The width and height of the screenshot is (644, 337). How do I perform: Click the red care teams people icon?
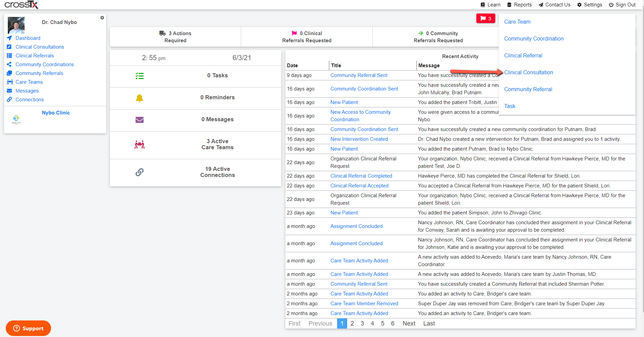click(x=140, y=145)
